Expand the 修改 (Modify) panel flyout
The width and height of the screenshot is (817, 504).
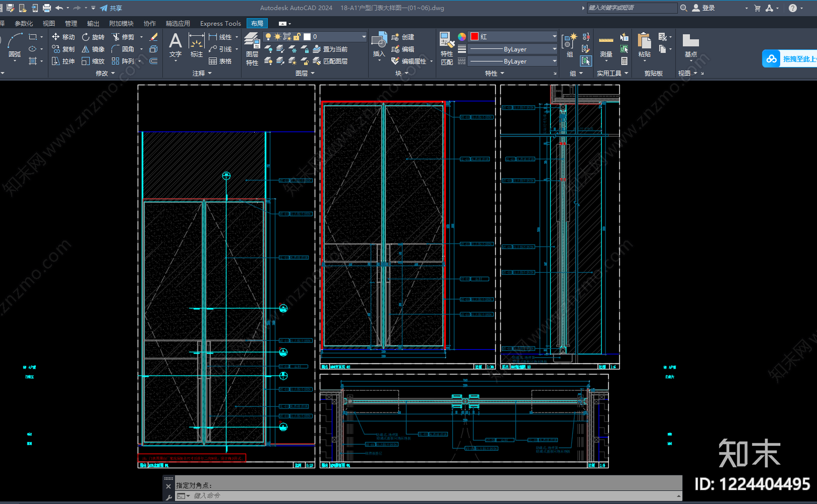point(105,74)
